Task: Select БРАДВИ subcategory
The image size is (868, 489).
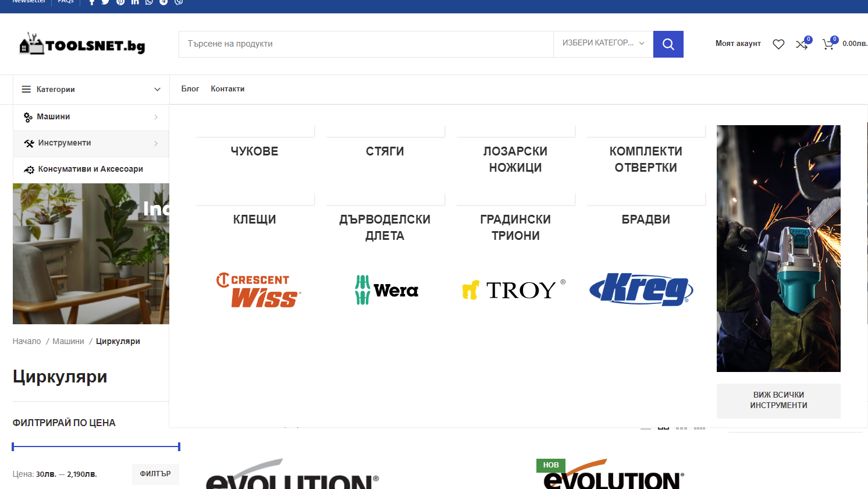Action: [646, 219]
